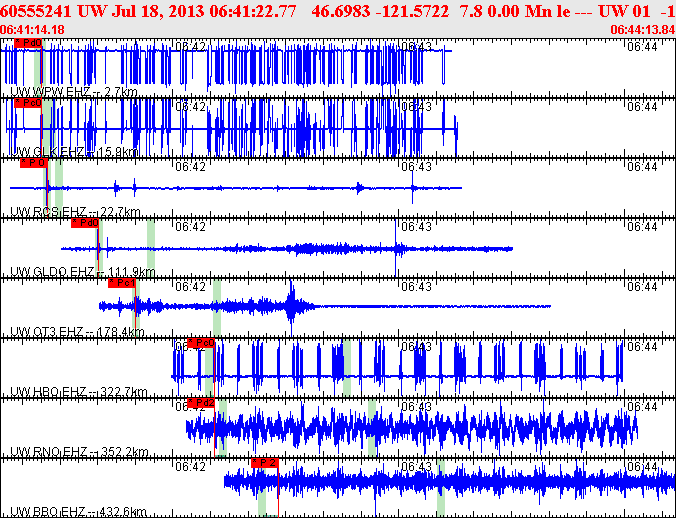The width and height of the screenshot is (676, 518).
Task: Click coordinates 46.6983 -121.5722 in title
Action: [380, 11]
